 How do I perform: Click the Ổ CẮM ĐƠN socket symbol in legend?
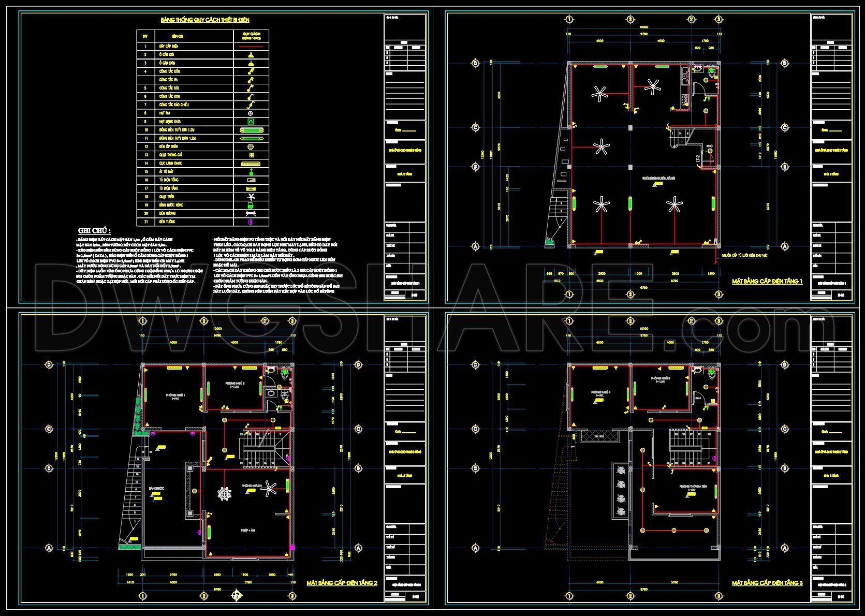click(251, 63)
